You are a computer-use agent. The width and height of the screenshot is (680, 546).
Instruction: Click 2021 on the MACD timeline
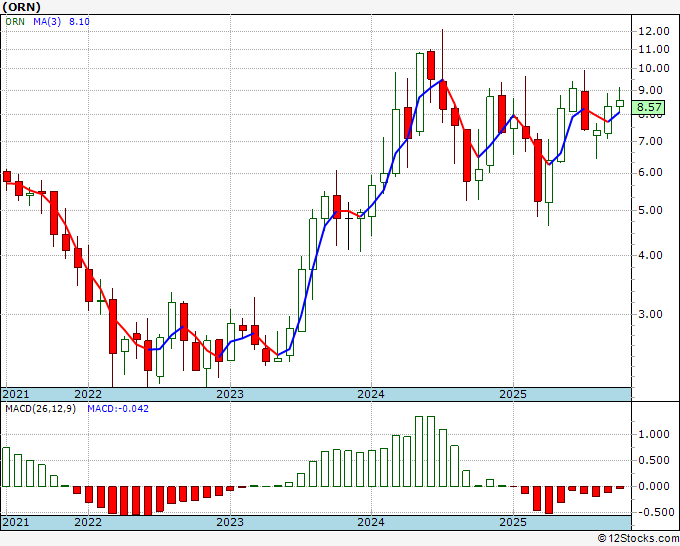point(16,522)
